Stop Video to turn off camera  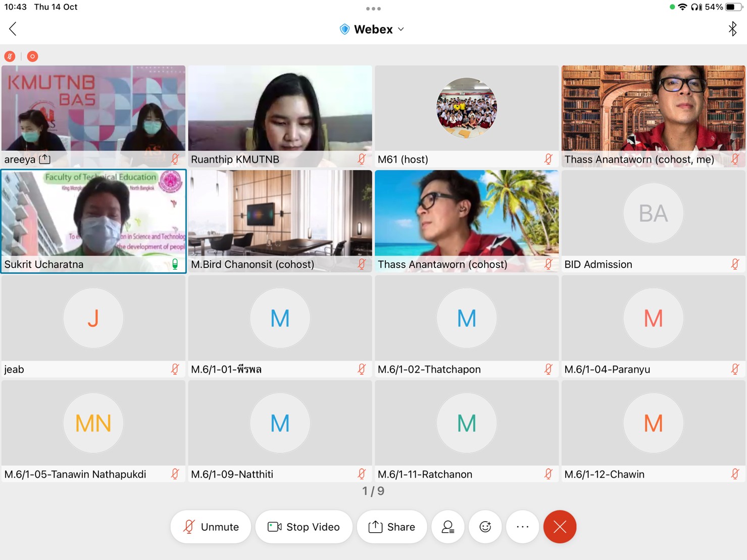[x=304, y=527]
